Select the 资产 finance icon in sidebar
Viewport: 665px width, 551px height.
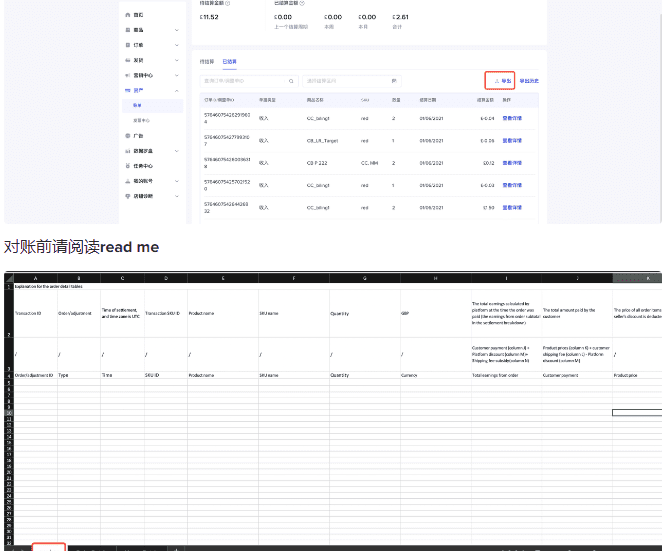[128, 90]
